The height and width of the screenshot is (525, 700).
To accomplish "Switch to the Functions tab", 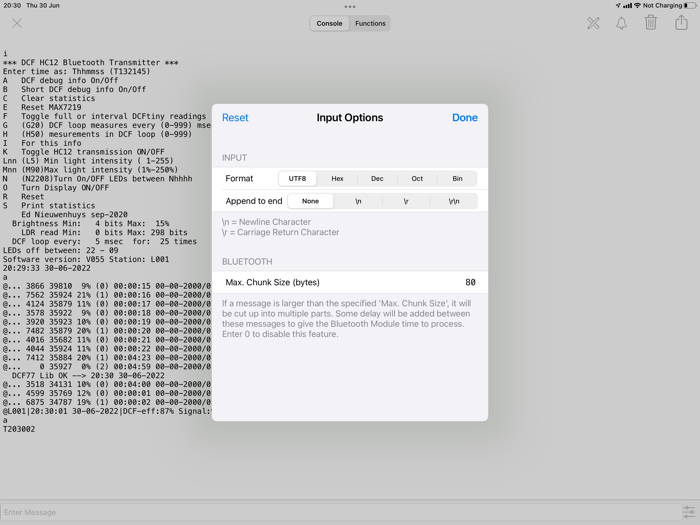I will pos(370,23).
